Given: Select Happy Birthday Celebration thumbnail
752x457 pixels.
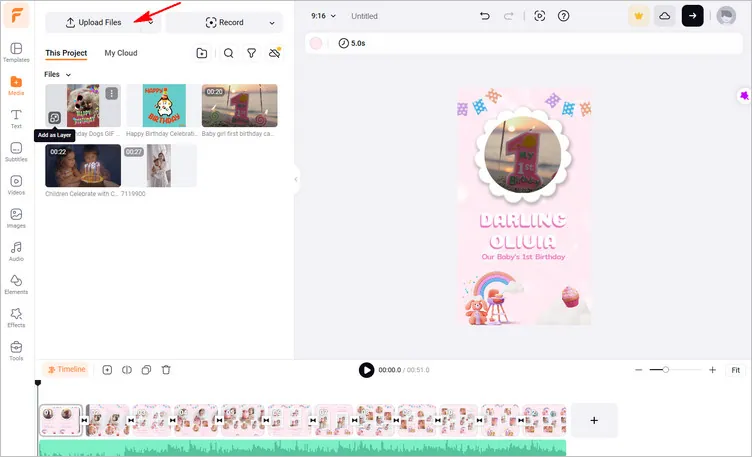Looking at the screenshot, I should 164,105.
